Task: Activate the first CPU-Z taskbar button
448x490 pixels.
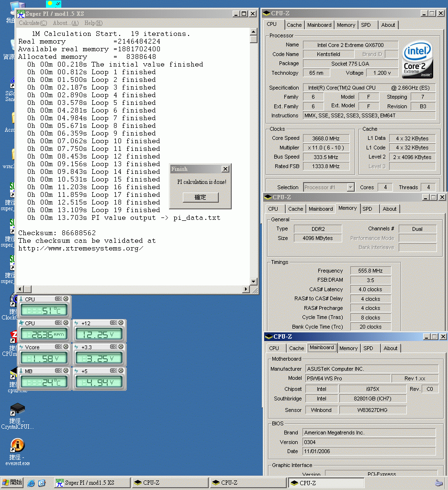Action: (169, 483)
